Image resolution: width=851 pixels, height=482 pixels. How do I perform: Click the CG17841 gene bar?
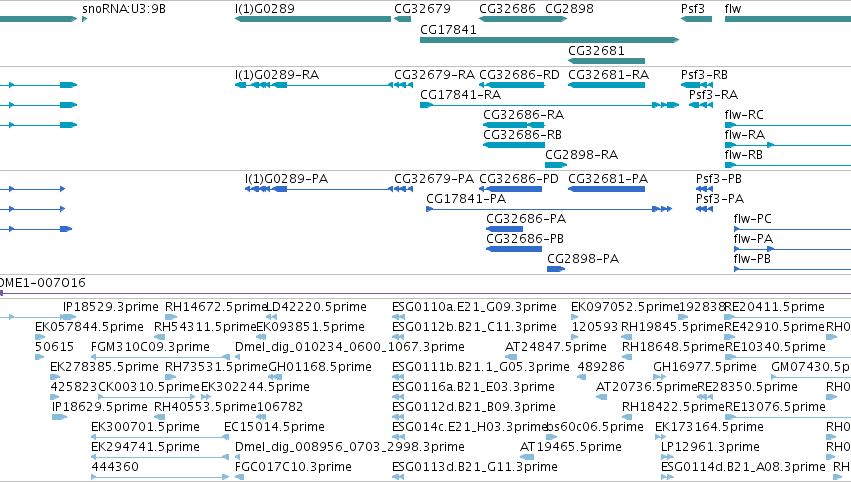549,40
